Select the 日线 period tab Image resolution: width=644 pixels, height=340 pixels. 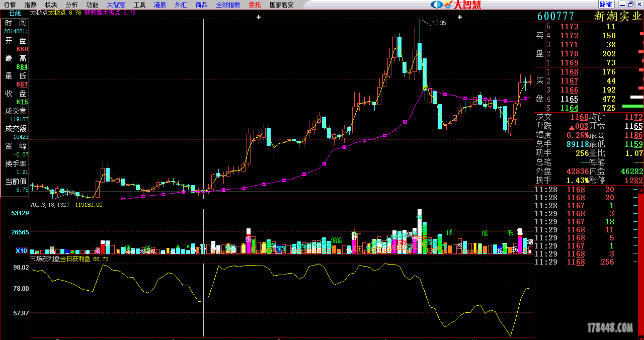(15, 13)
